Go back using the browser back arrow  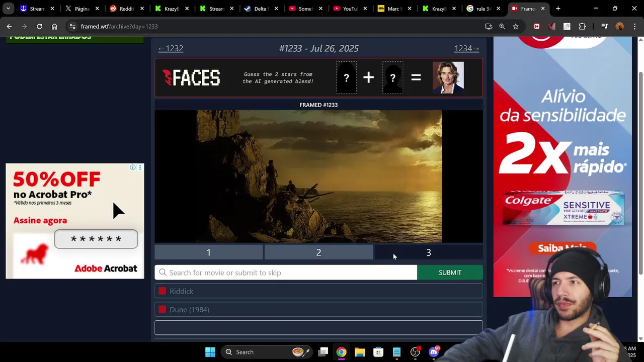coord(9,26)
